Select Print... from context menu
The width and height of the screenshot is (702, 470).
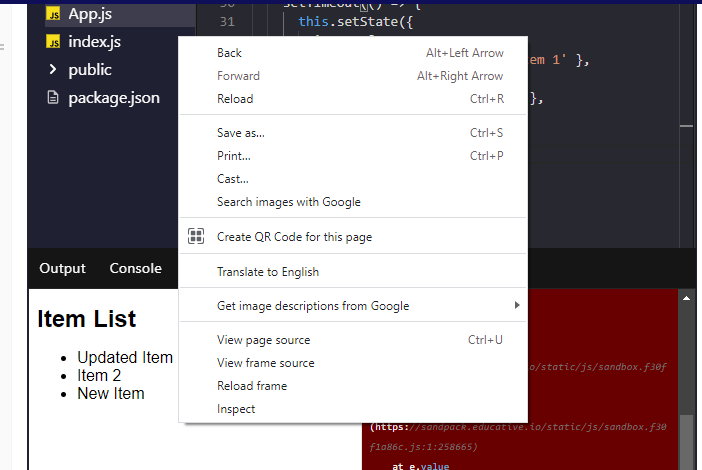click(233, 156)
